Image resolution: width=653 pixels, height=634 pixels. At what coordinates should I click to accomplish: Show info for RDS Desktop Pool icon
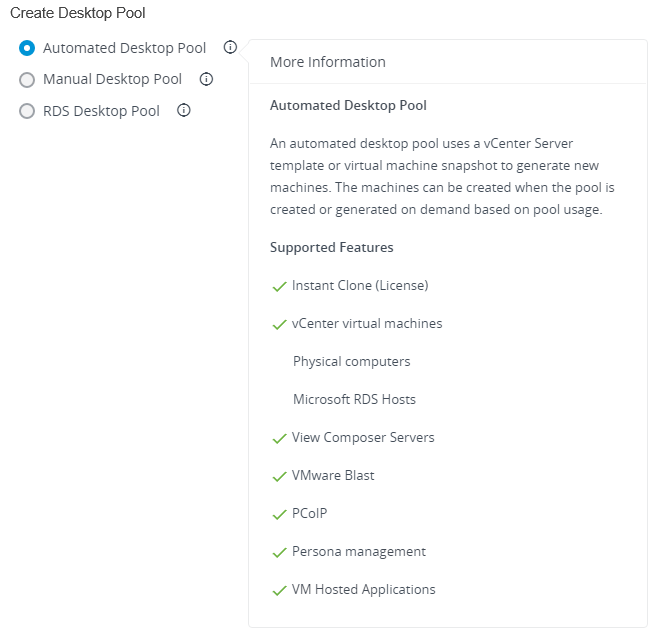(x=183, y=111)
